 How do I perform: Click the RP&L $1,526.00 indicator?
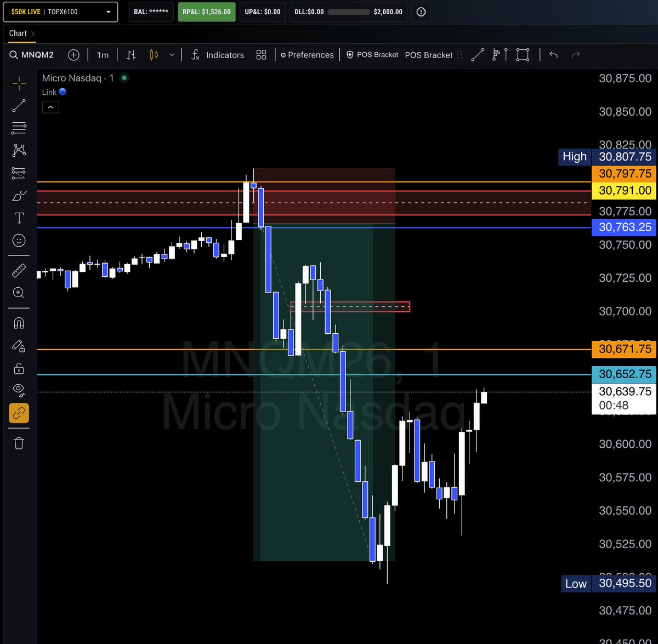coord(207,12)
